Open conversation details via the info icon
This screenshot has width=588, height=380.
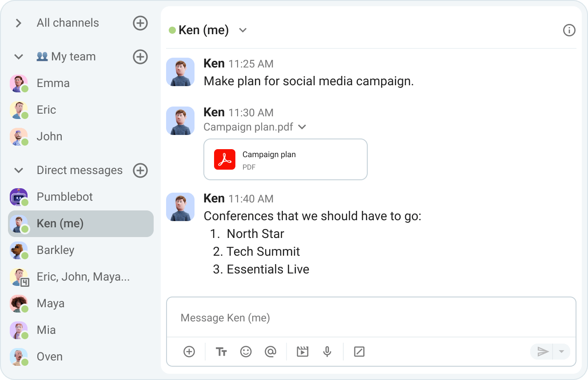coord(569,30)
